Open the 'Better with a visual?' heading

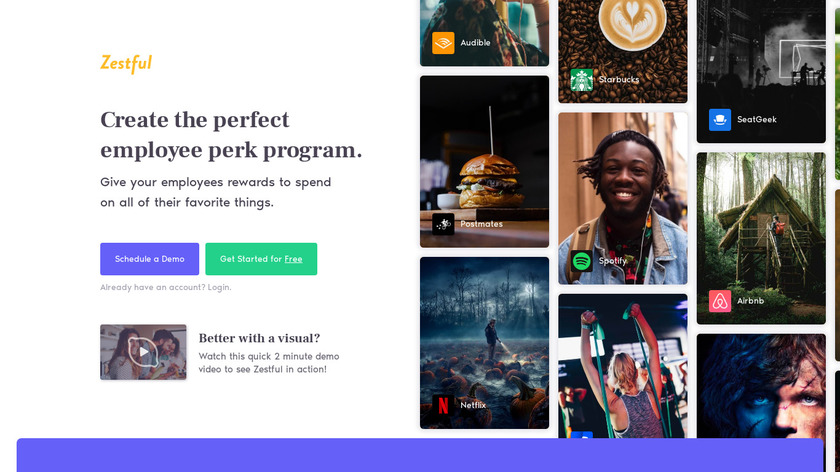pos(259,338)
